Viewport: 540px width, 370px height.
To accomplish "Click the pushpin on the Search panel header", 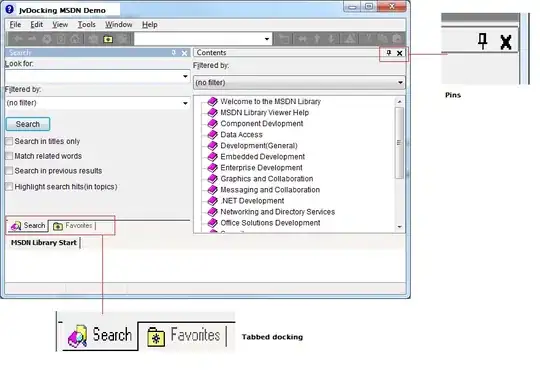I will tap(174, 52).
